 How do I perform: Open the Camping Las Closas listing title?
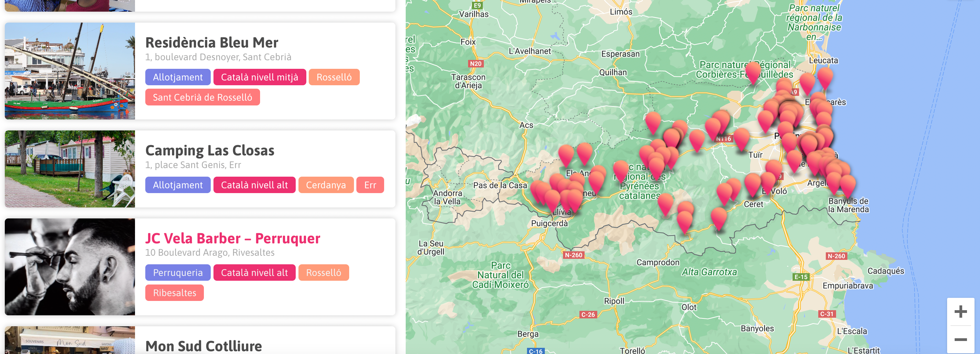click(210, 150)
